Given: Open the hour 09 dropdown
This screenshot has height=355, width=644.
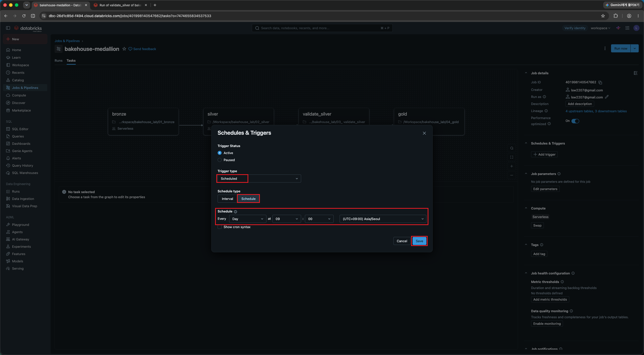Looking at the screenshot, I should [287, 219].
